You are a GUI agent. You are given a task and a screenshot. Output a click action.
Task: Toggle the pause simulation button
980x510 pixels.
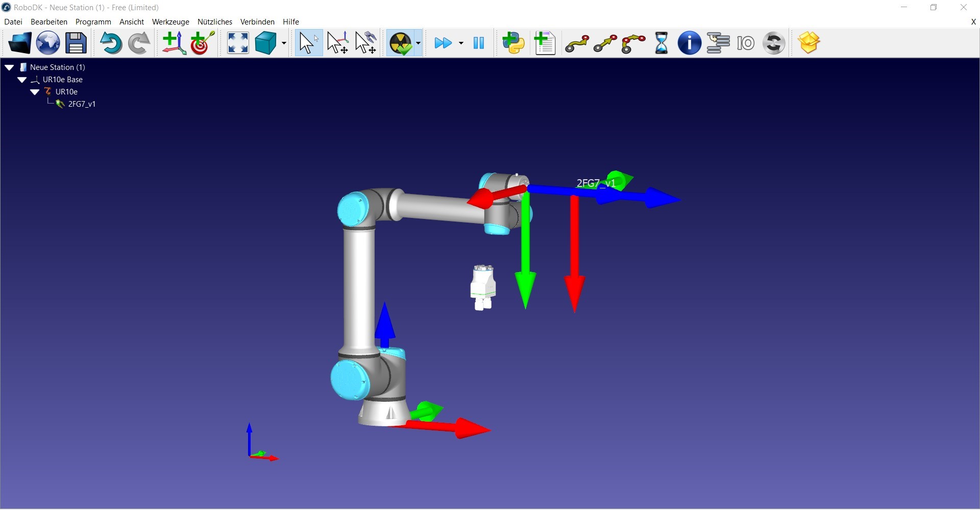click(x=479, y=43)
